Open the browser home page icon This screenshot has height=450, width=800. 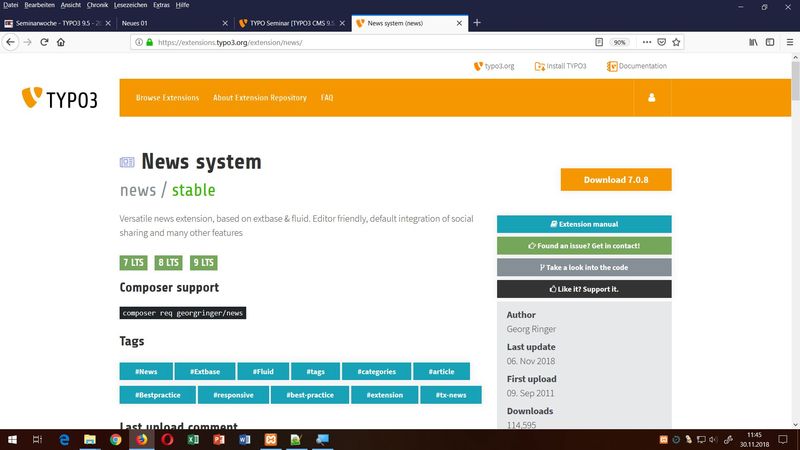61,42
